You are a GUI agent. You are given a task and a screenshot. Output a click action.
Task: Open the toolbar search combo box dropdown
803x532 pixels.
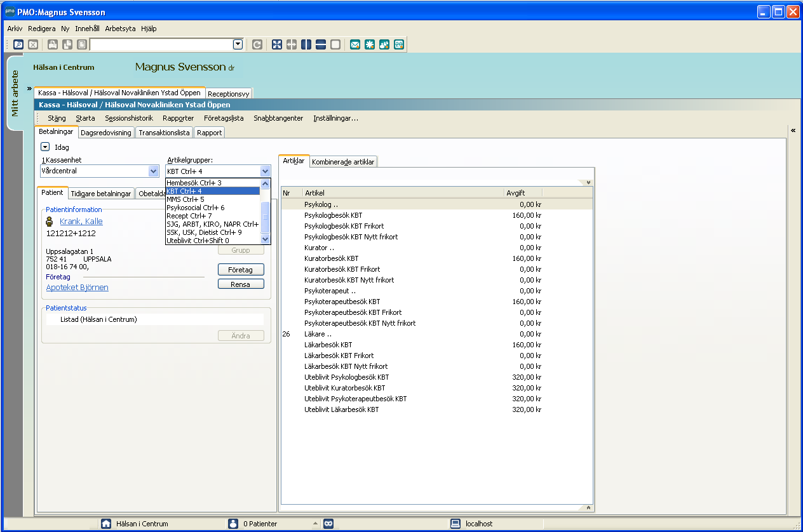coord(238,44)
